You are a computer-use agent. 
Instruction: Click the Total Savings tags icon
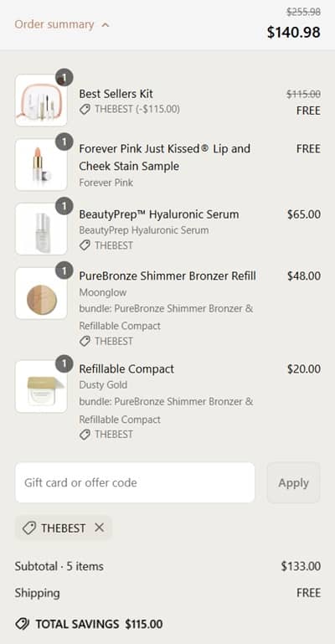[x=22, y=624]
